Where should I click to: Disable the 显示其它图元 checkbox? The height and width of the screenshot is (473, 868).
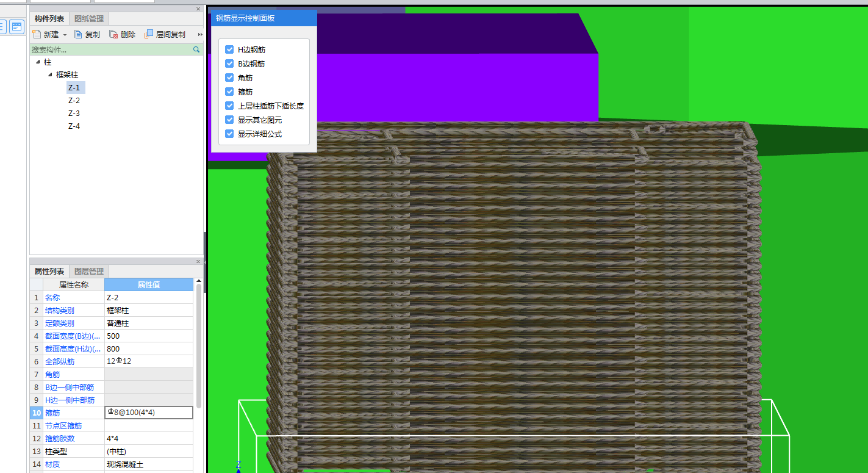click(229, 120)
